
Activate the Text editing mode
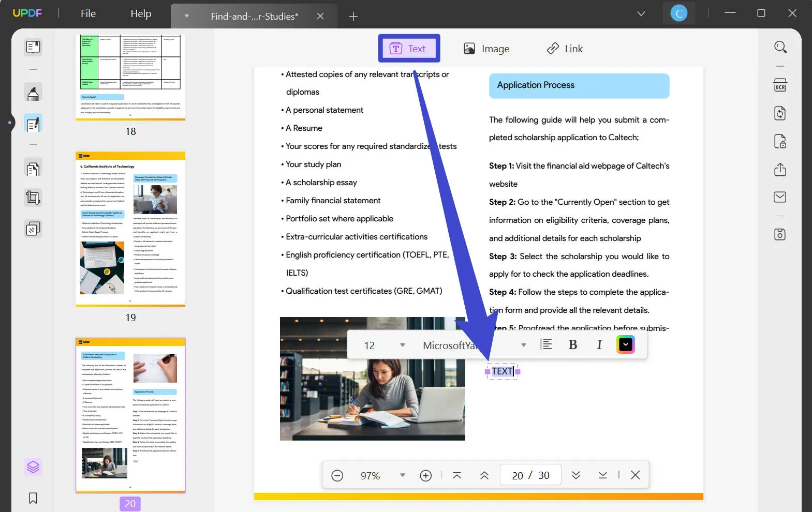409,49
